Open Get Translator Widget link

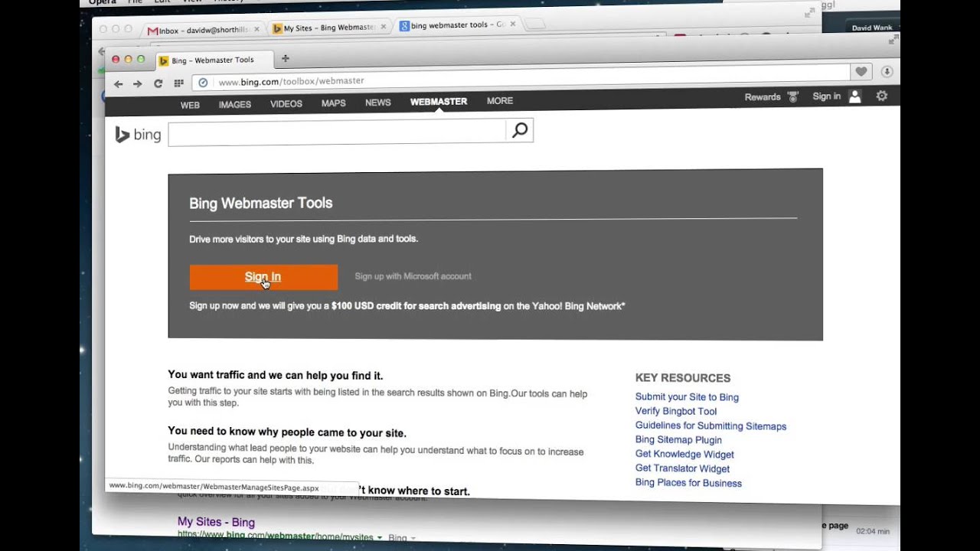tap(682, 469)
